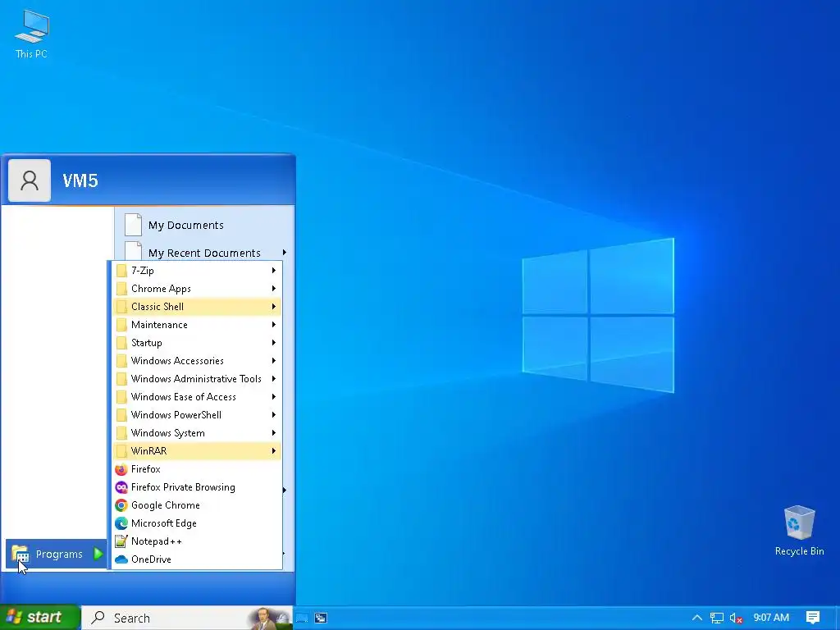
Task: Click the Firefox Private Browsing label
Action: pos(183,487)
